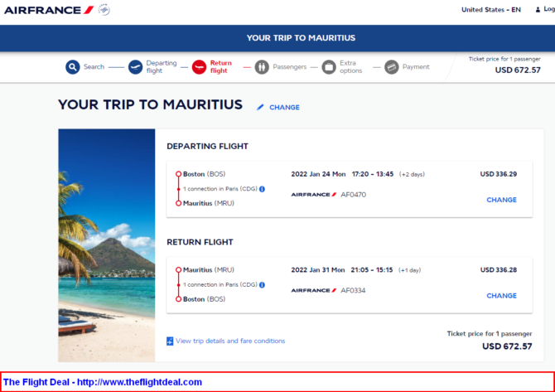Go to the Search step label

[x=94, y=66]
